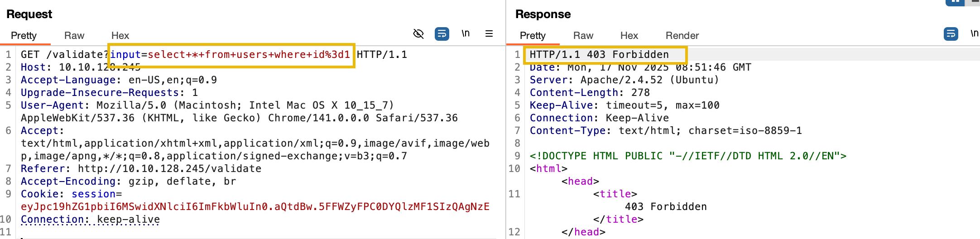Click the 'Upgrade-Insecure-Requests' request header
Screen dimensions: 980x239
point(100,92)
